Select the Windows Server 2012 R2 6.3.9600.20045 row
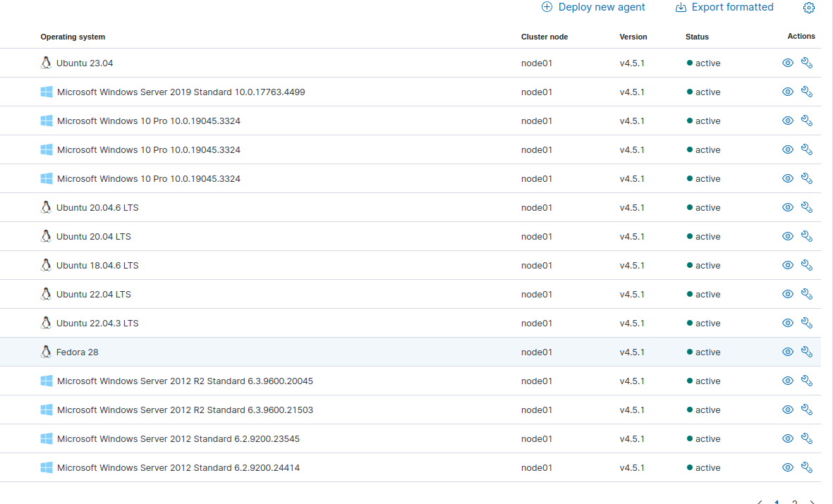The image size is (833, 504). [185, 381]
